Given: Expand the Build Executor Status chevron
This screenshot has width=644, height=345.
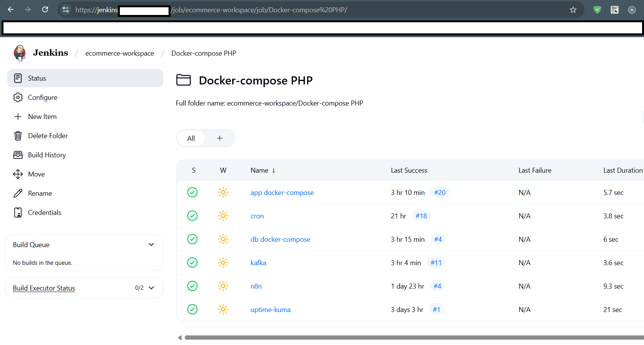Looking at the screenshot, I should [x=151, y=288].
